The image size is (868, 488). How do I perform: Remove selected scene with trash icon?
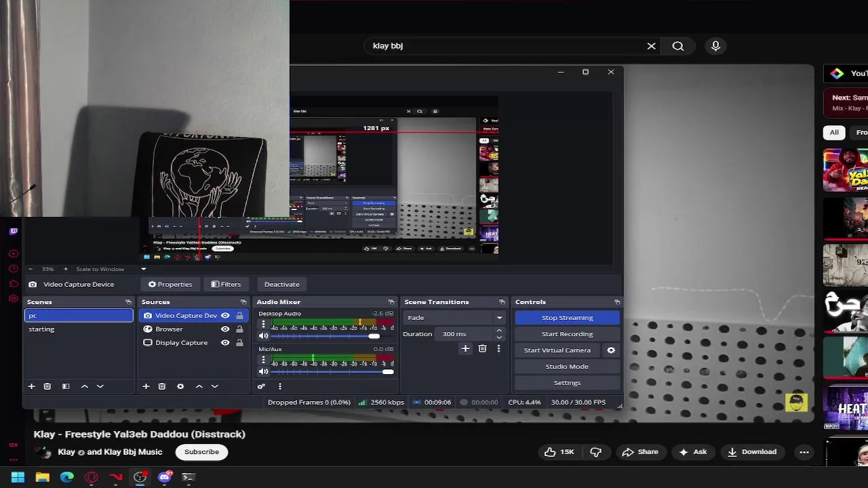tap(47, 386)
